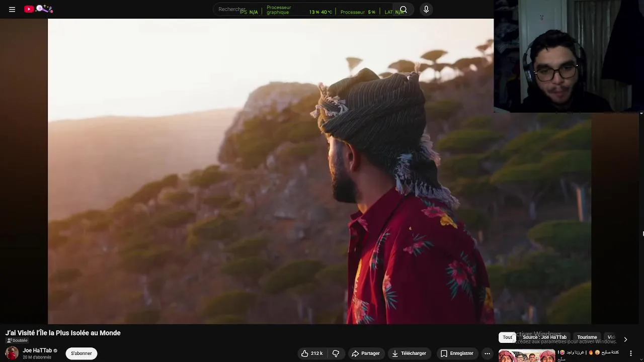Open options menu of the suggested Arabic video
Image resolution: width=644 pixels, height=362 pixels.
pyautogui.click(x=631, y=353)
